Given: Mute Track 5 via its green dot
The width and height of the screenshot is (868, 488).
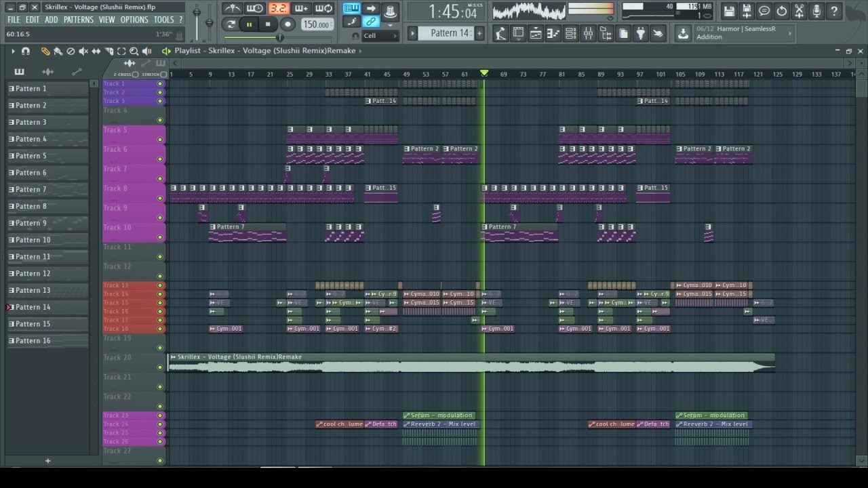Looking at the screenshot, I should coord(160,140).
